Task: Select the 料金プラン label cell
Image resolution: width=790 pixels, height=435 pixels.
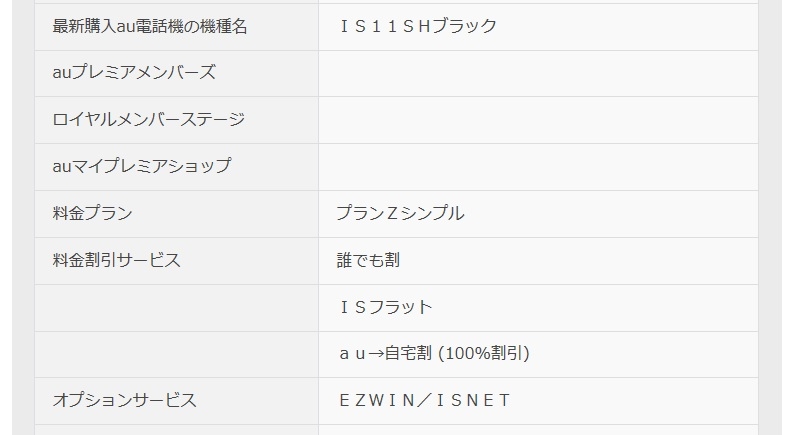Action: click(x=176, y=214)
